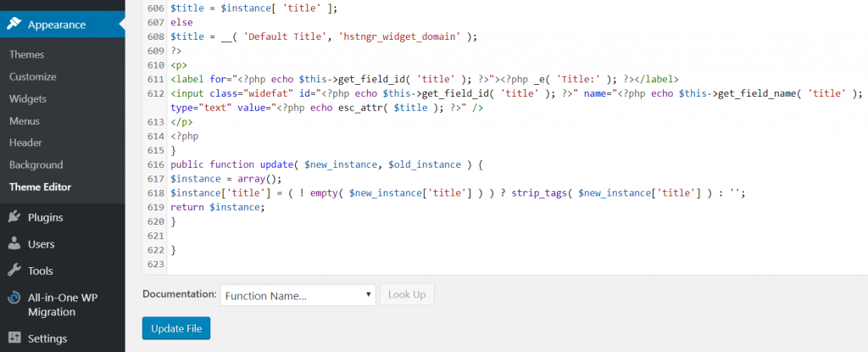Click the Plugins plug icon
The image size is (868, 352).
14,217
